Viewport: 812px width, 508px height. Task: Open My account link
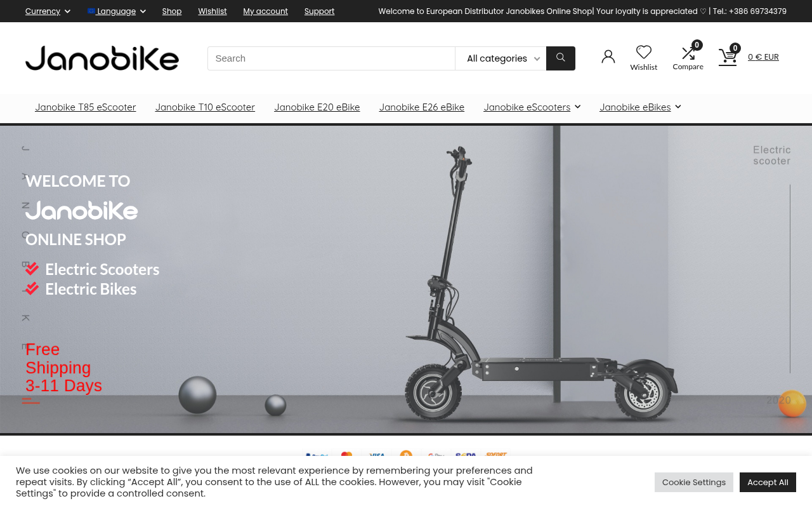pyautogui.click(x=265, y=11)
